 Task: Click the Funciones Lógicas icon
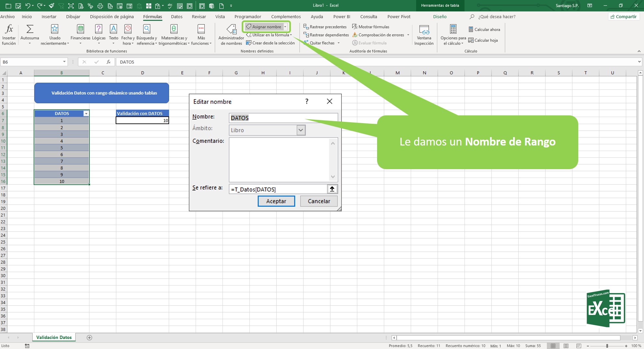pos(99,32)
